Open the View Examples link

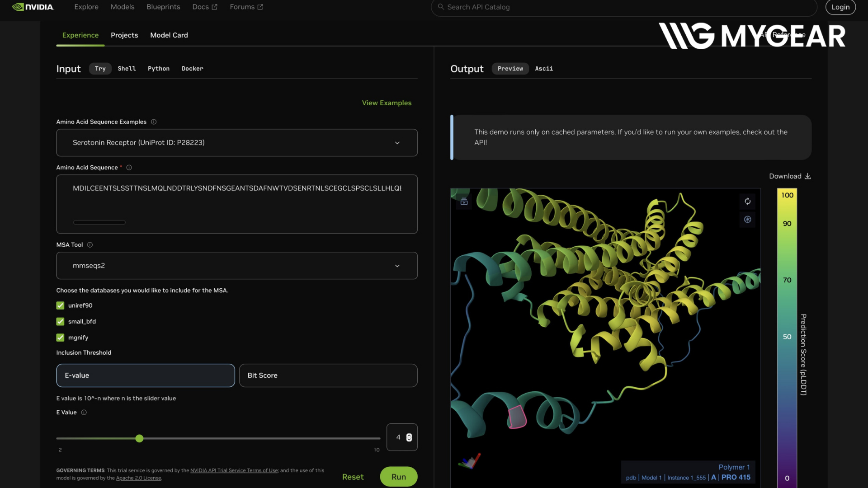pos(387,103)
